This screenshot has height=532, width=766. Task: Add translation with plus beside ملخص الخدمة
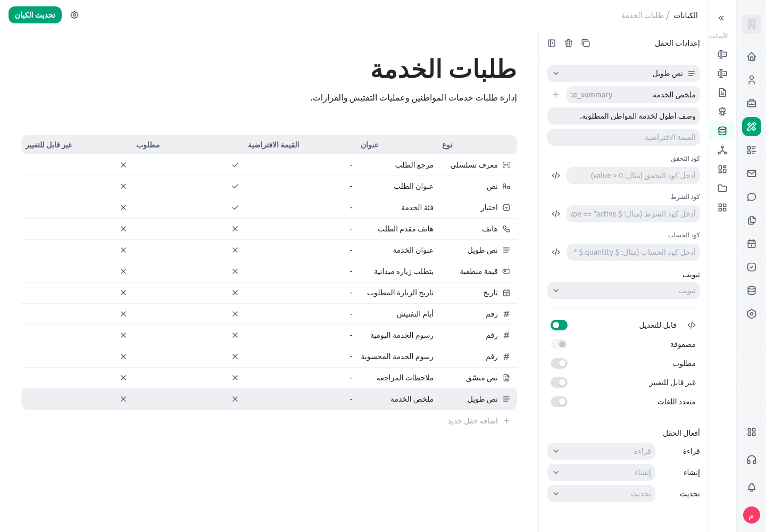(x=556, y=95)
